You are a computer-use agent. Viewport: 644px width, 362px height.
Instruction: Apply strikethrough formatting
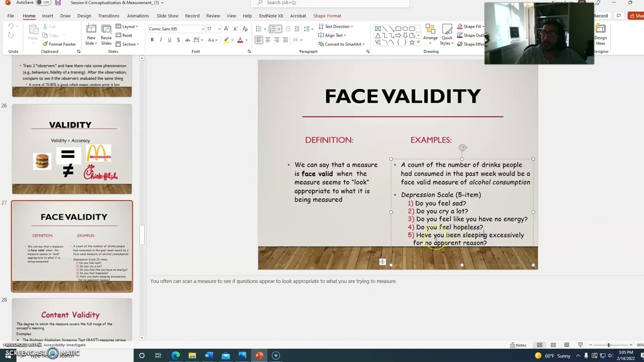(187, 40)
